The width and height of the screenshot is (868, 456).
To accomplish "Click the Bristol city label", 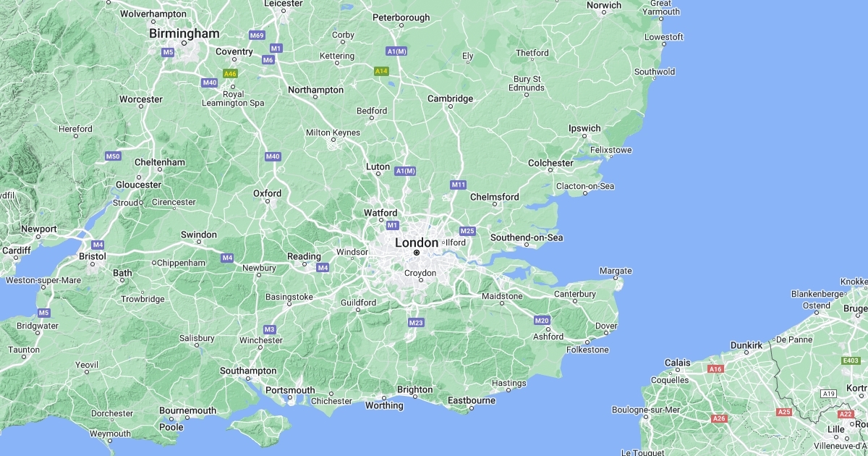I will [93, 256].
